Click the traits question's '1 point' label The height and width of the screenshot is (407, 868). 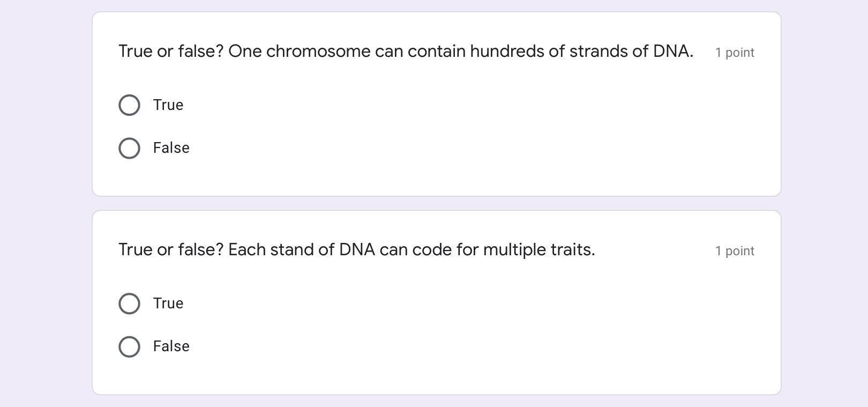735,251
